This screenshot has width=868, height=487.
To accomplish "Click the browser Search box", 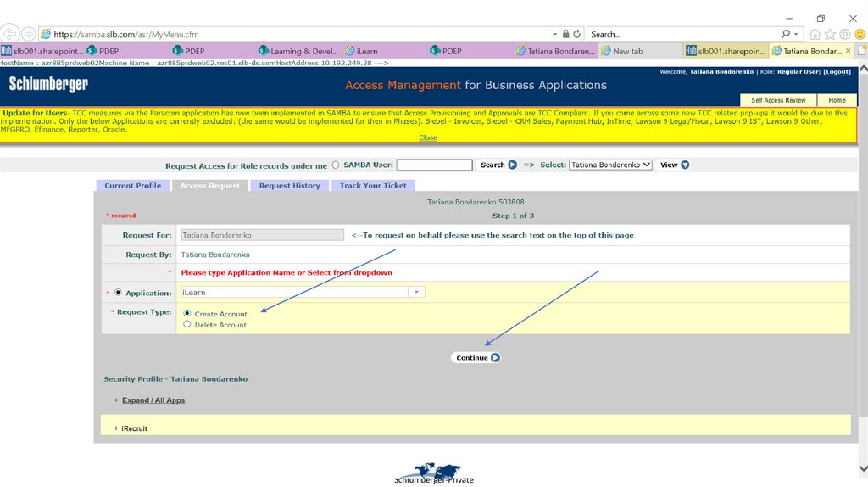I will 684,34.
